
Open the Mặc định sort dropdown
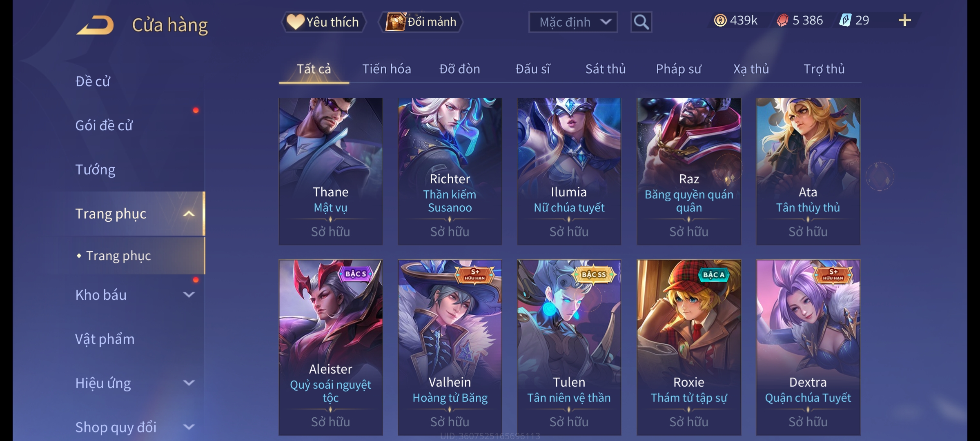coord(573,22)
